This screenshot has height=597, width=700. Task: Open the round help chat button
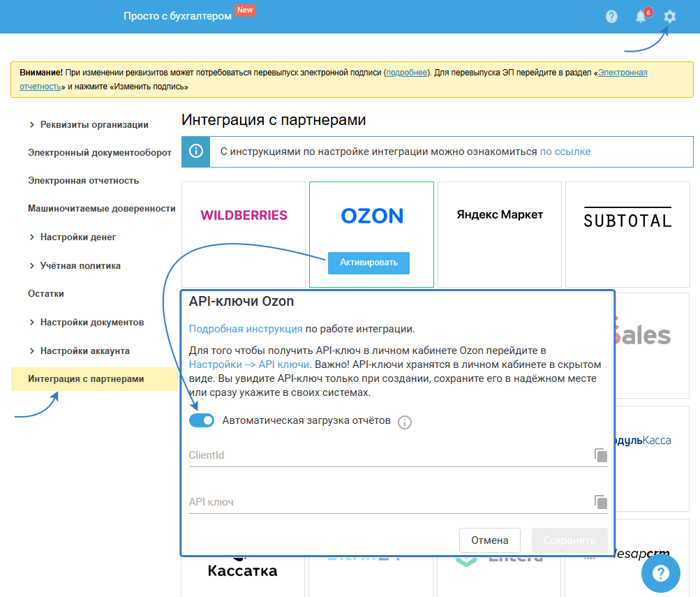(x=661, y=573)
